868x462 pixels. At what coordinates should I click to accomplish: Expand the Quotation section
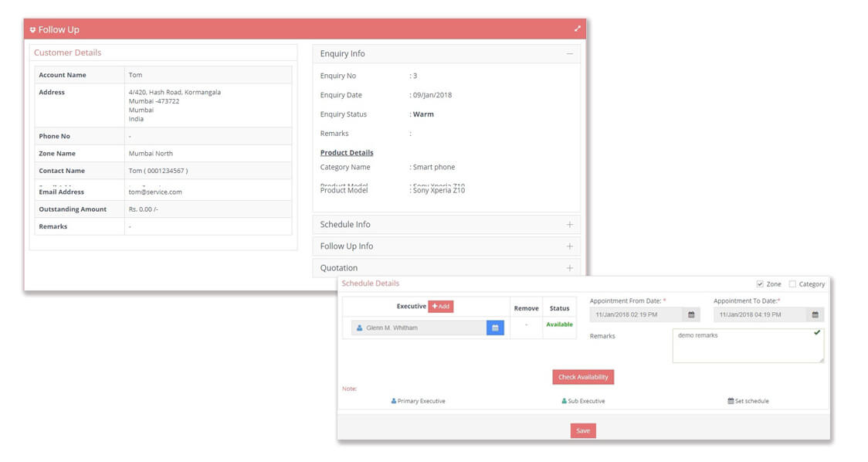click(569, 267)
